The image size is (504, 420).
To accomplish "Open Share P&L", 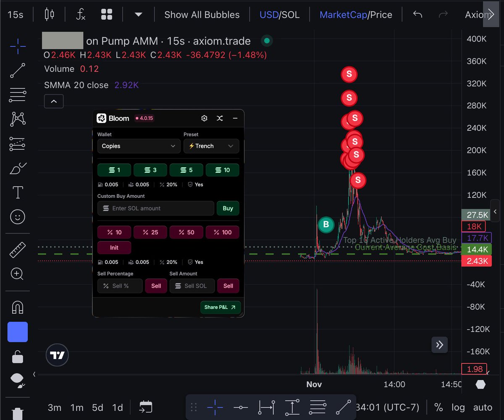I will [220, 307].
